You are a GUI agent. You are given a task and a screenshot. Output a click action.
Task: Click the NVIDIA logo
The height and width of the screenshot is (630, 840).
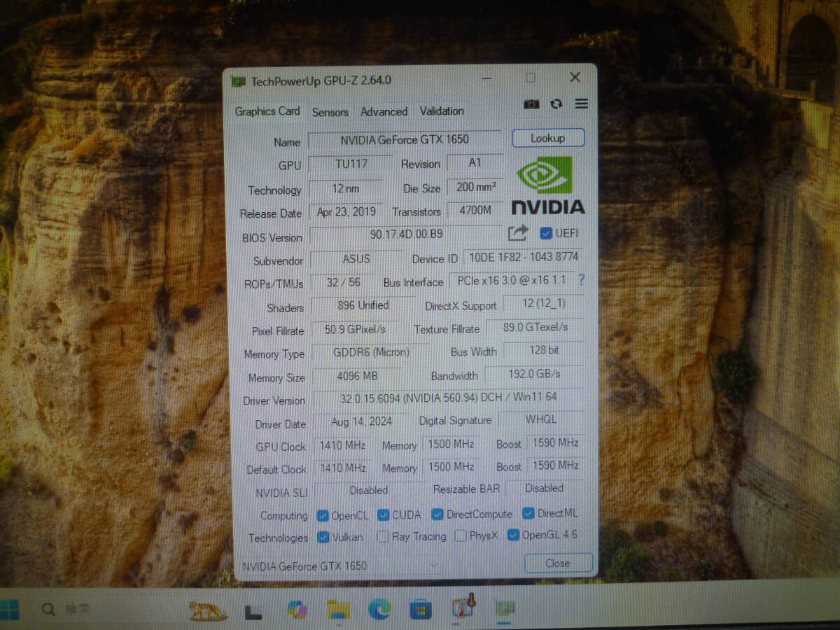547,185
